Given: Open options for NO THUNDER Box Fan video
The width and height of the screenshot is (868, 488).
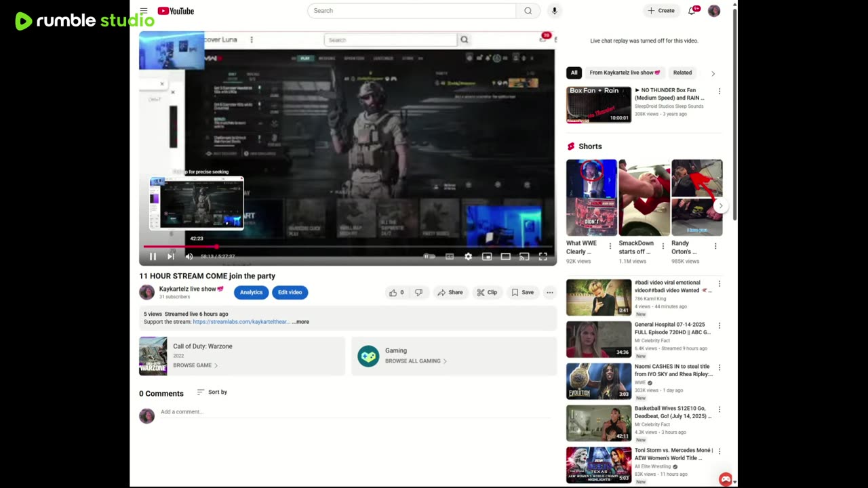Looking at the screenshot, I should (x=719, y=91).
